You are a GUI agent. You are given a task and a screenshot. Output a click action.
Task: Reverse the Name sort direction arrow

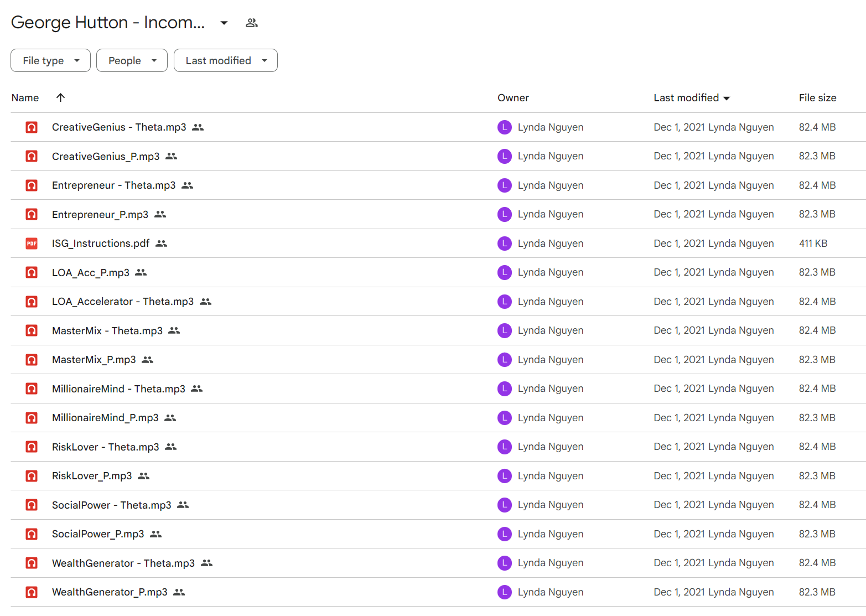[x=60, y=97]
